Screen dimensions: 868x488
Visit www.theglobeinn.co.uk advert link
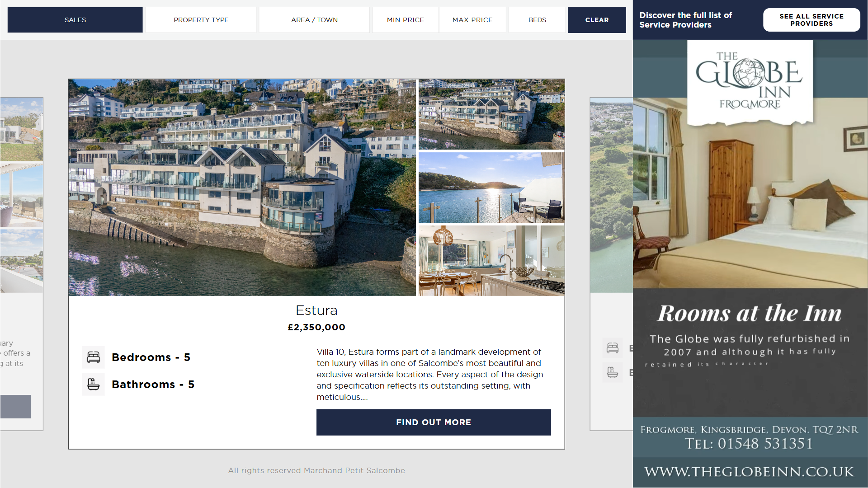click(750, 472)
